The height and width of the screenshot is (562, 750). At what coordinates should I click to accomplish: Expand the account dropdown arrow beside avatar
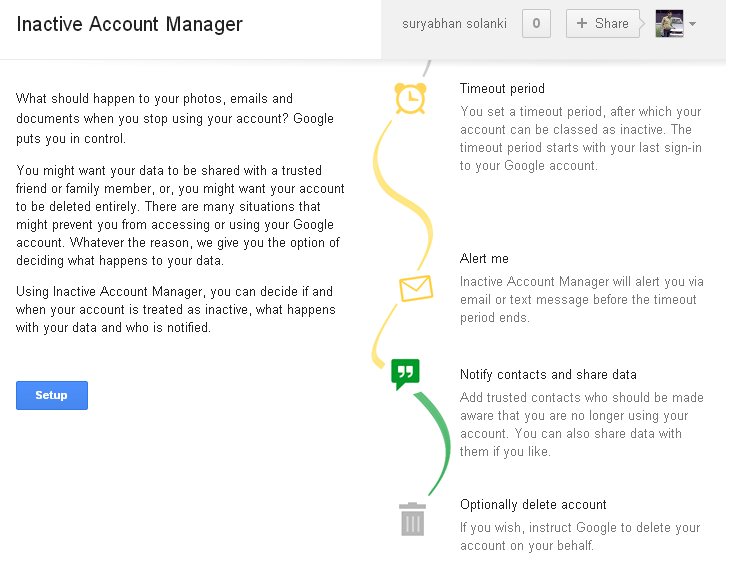[x=692, y=23]
